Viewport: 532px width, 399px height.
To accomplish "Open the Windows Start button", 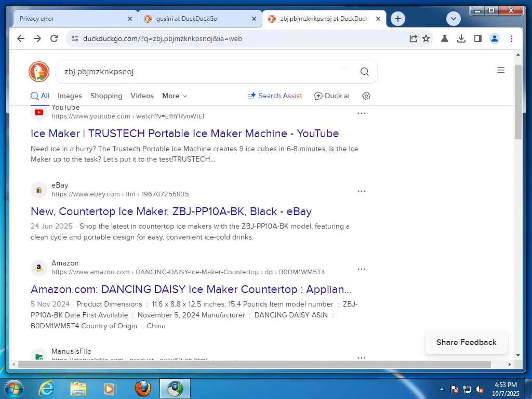I will 14,389.
